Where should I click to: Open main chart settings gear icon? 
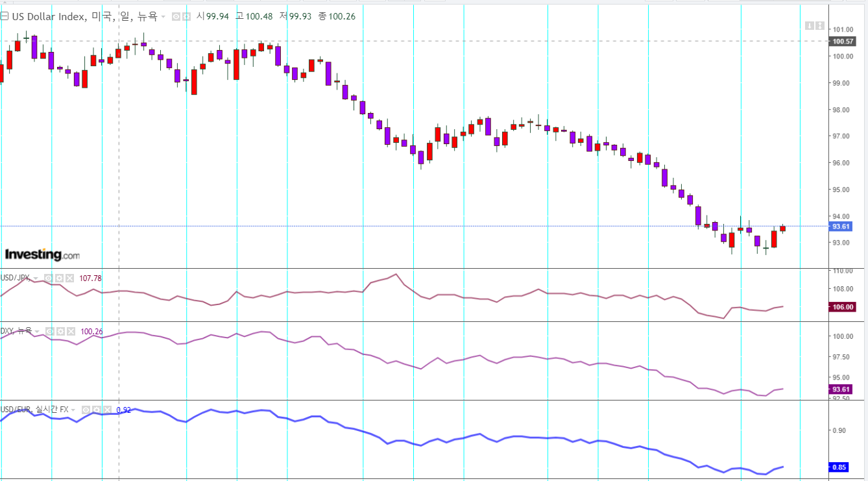click(x=186, y=17)
